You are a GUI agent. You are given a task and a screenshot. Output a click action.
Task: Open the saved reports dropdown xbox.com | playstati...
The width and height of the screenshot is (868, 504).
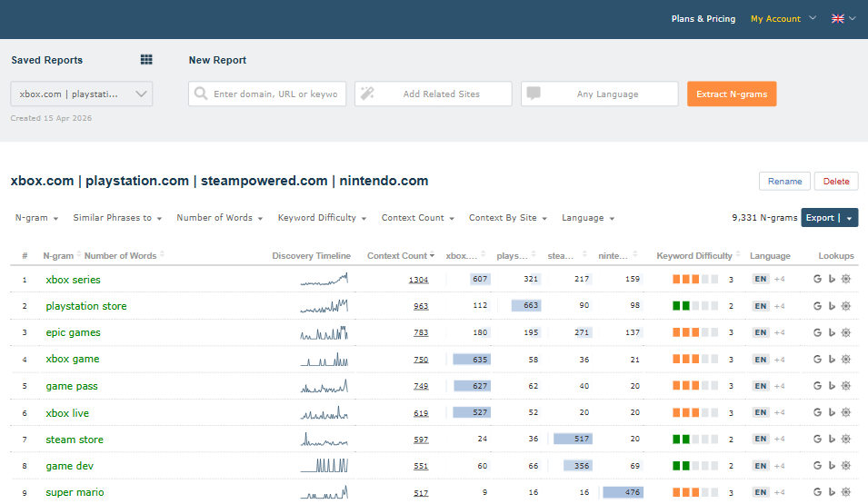tap(82, 94)
